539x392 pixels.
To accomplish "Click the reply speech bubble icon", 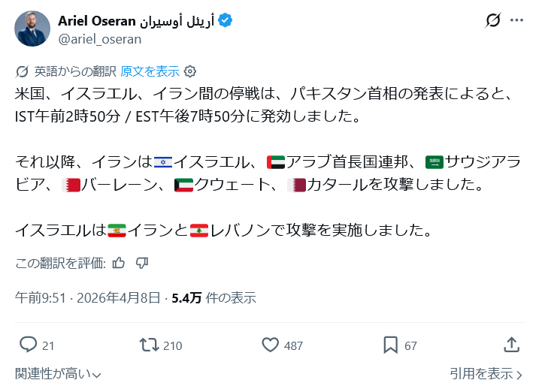I will point(29,345).
